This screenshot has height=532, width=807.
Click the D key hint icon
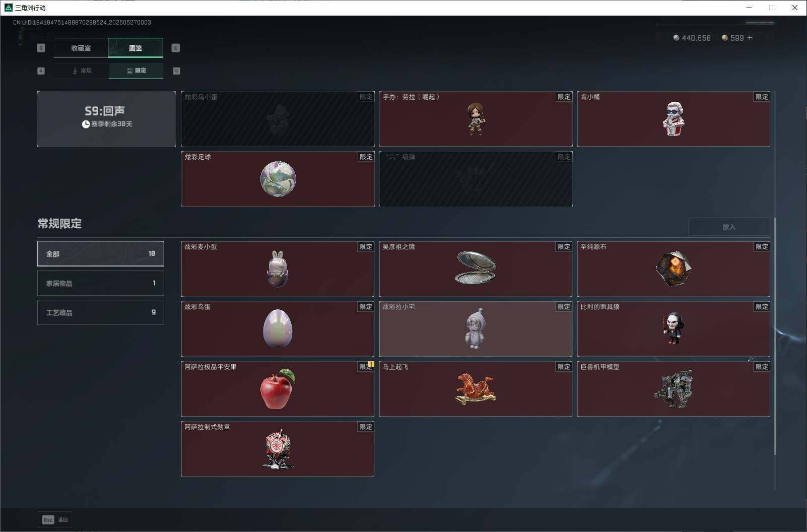click(x=176, y=71)
